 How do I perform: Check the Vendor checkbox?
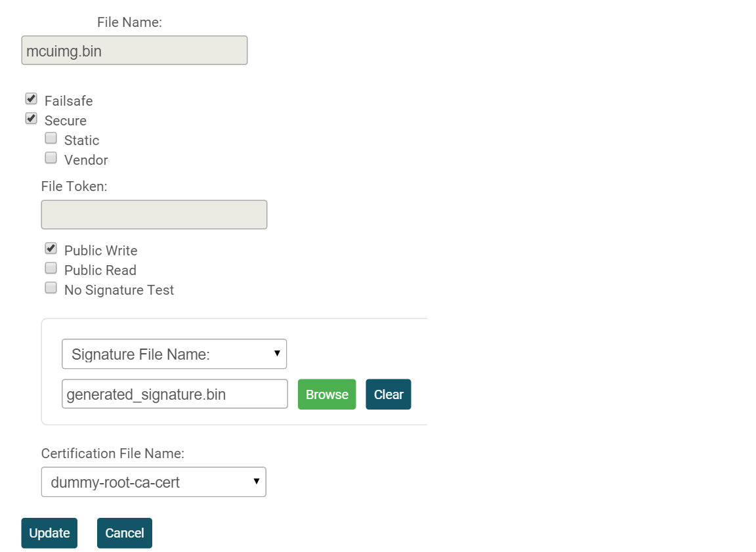(x=51, y=158)
